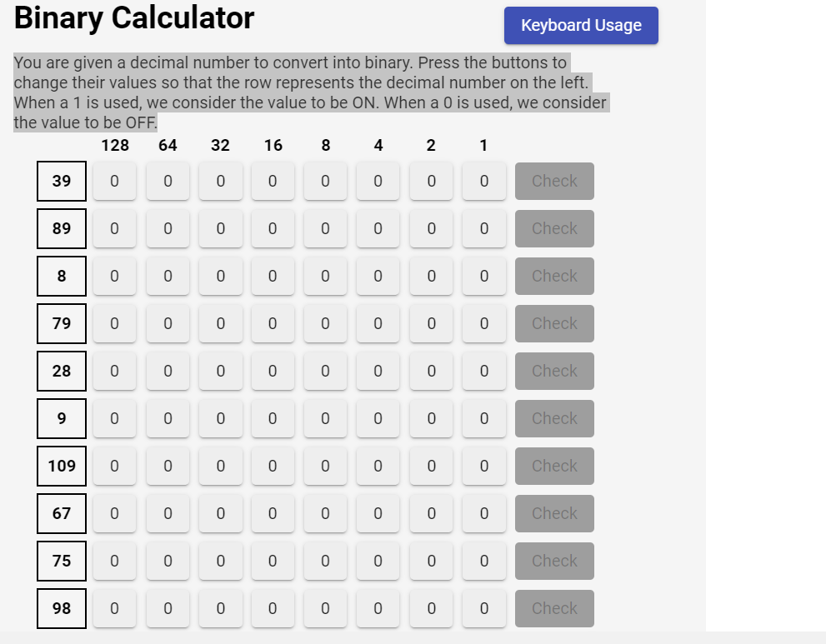This screenshot has height=644, width=826.
Task: Toggle the 32 bit in the 39 row
Action: [x=220, y=181]
